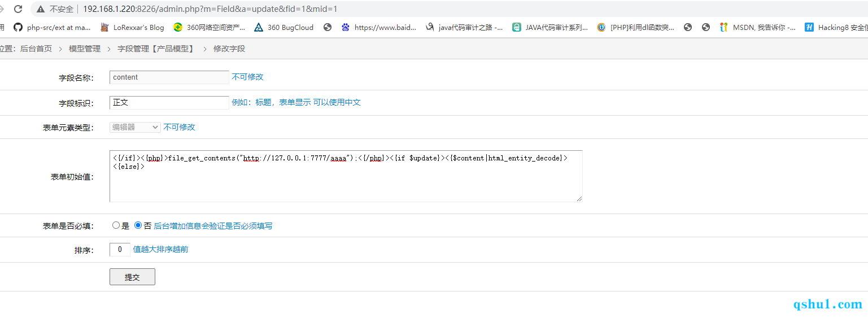Click the globe bookmark before the Baidu bookmark

point(328,27)
